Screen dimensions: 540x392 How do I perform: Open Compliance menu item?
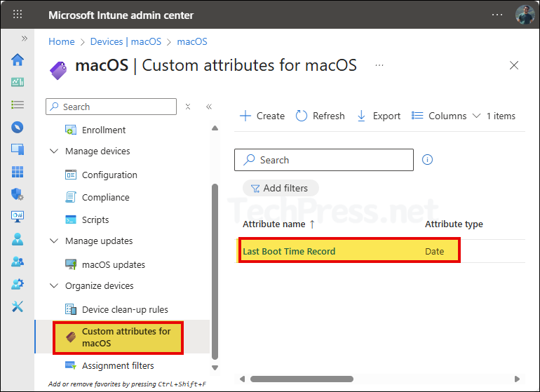pyautogui.click(x=105, y=197)
